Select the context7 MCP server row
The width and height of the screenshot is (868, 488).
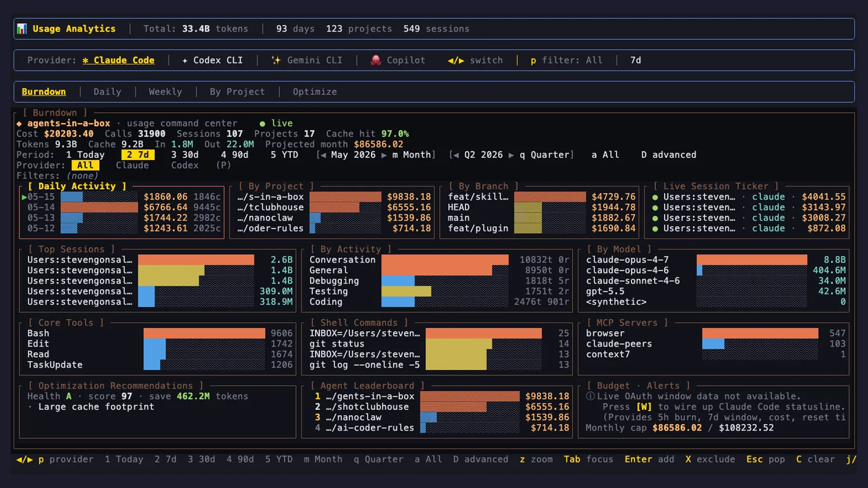click(716, 355)
